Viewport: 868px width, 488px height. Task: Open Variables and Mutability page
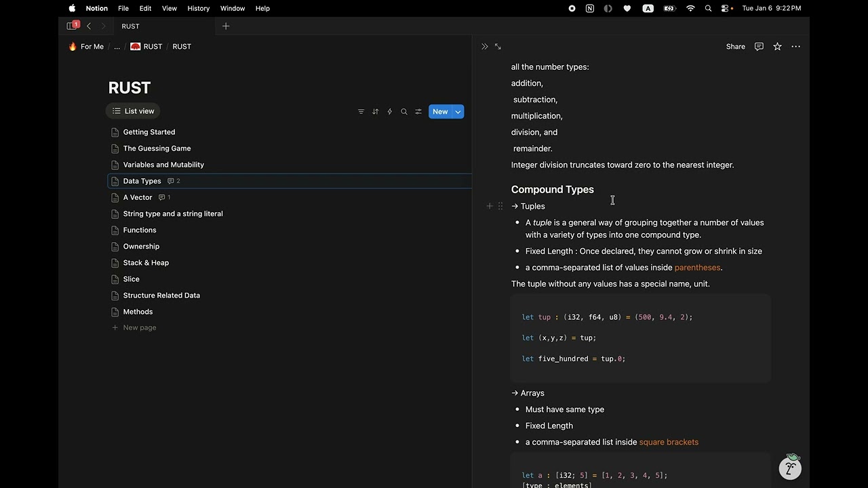tap(290, 165)
